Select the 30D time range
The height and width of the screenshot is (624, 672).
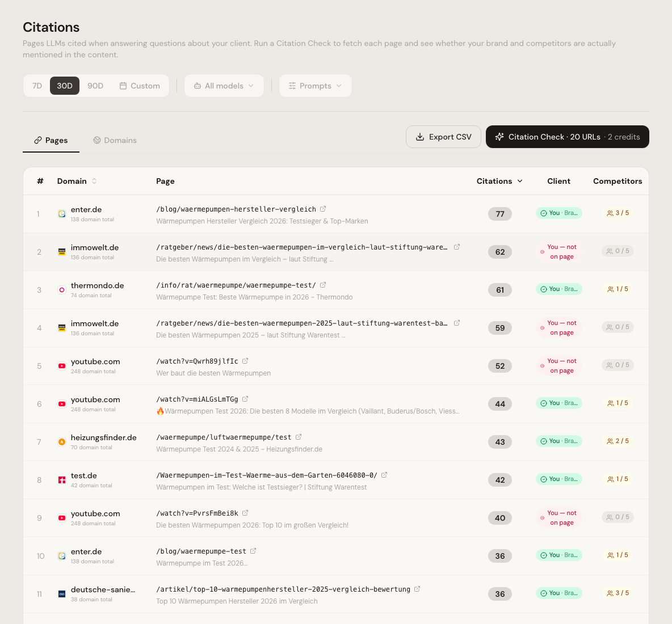pos(65,86)
